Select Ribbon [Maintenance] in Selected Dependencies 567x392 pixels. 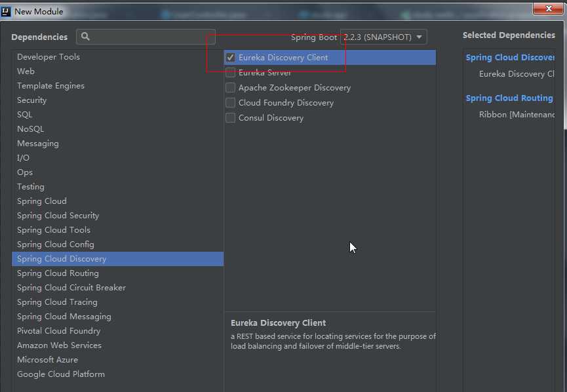[x=517, y=115]
